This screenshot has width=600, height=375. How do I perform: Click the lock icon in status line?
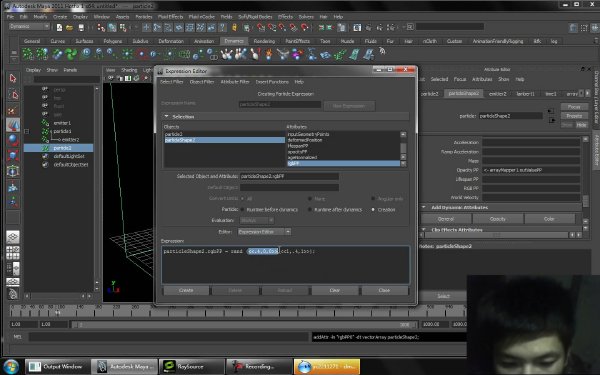pos(235,28)
